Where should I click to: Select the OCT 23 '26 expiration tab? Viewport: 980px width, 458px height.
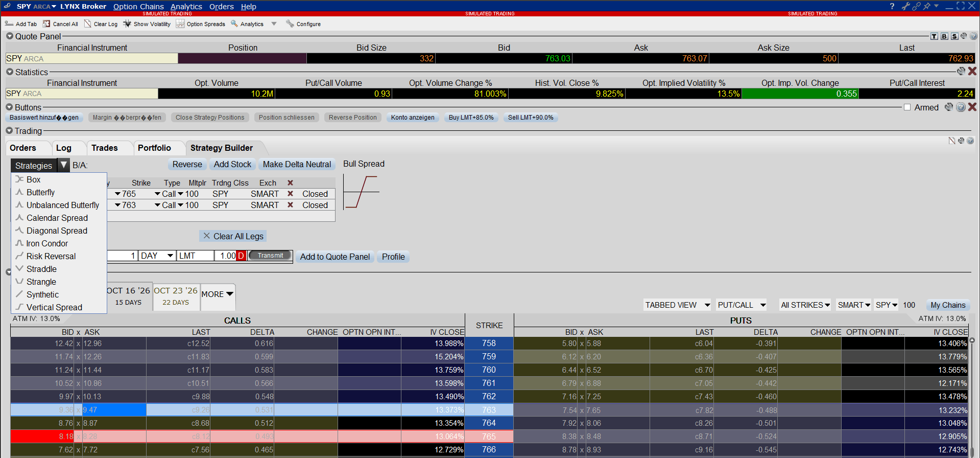[176, 296]
